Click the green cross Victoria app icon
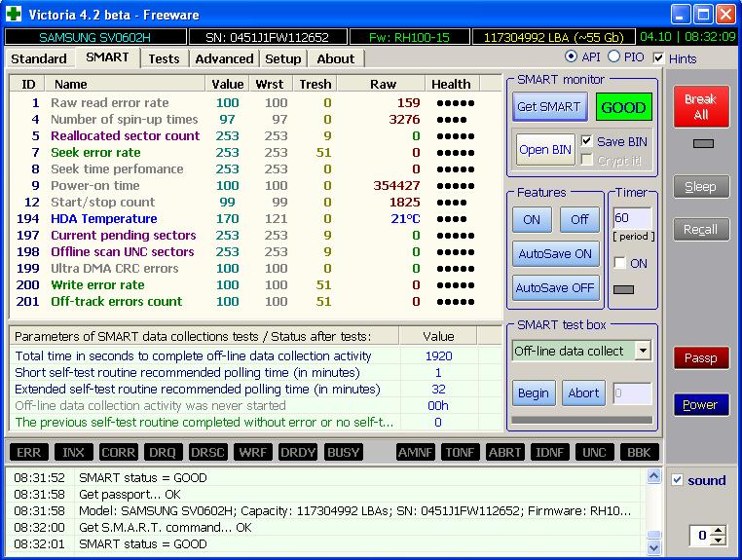The image size is (742, 560). (14, 15)
